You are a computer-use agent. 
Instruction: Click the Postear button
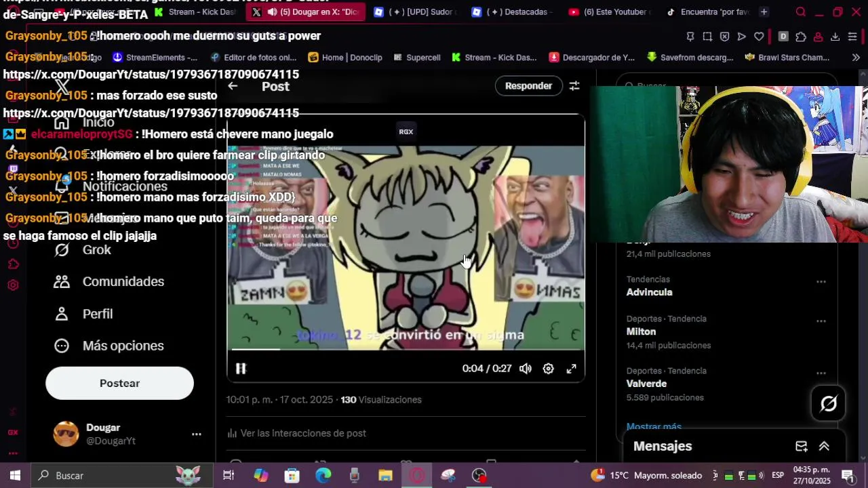[119, 383]
